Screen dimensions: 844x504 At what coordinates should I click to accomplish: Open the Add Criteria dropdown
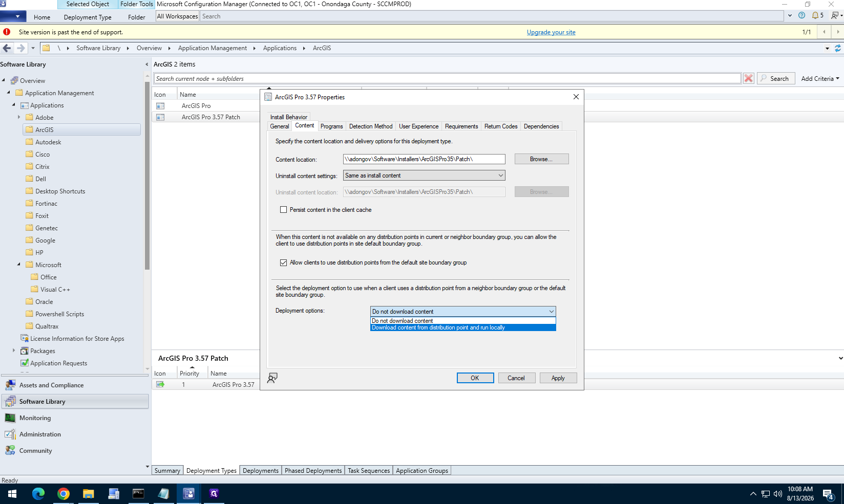820,78
